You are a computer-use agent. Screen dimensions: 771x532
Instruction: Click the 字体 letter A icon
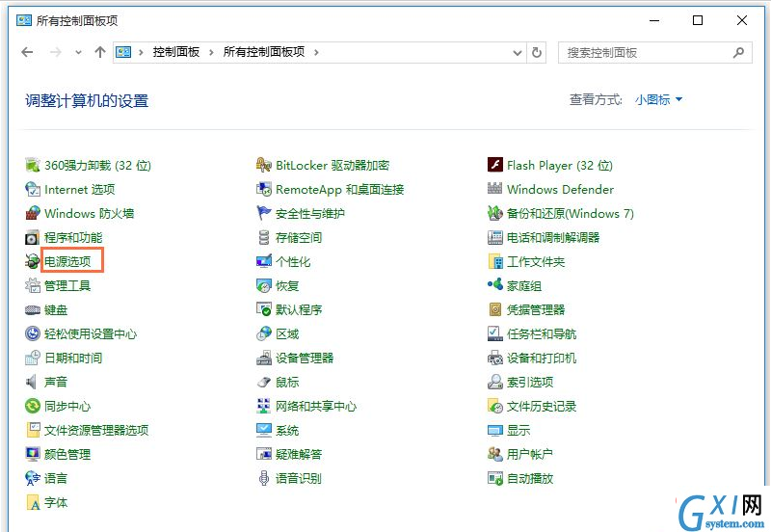click(33, 502)
